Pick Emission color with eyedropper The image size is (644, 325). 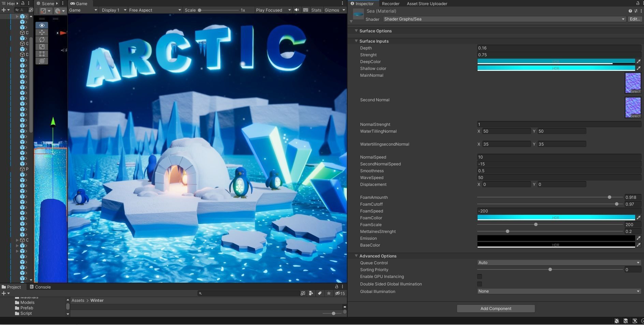click(639, 238)
